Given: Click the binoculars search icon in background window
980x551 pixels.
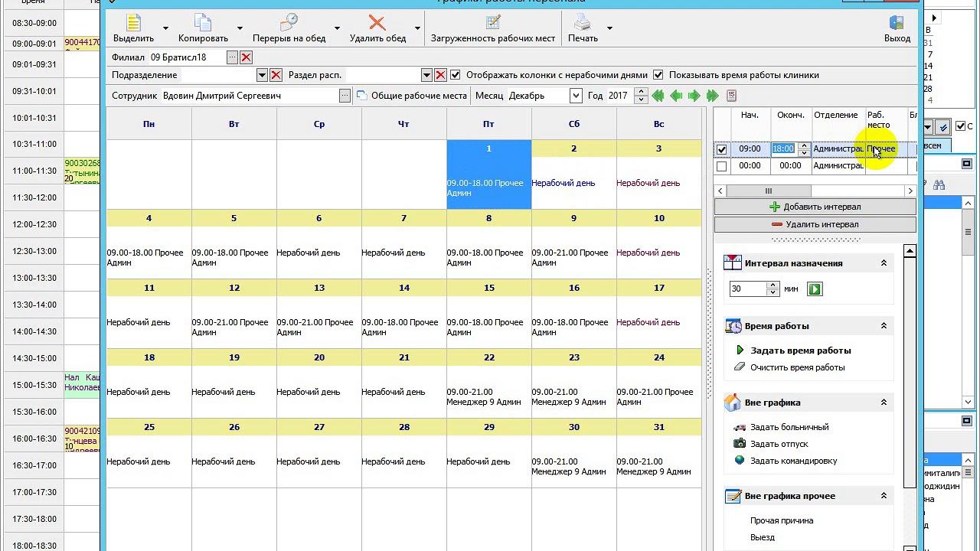Looking at the screenshot, I should click(x=939, y=184).
